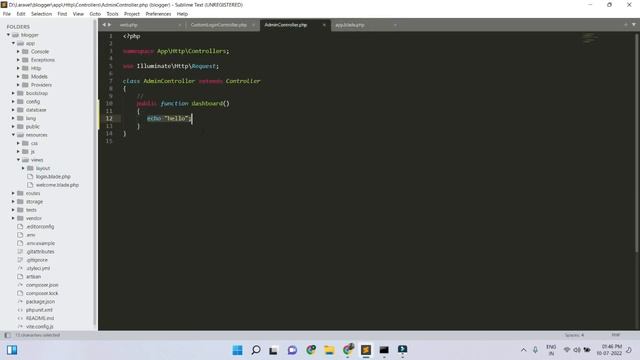Close the AdminController.php tab

(x=324, y=25)
